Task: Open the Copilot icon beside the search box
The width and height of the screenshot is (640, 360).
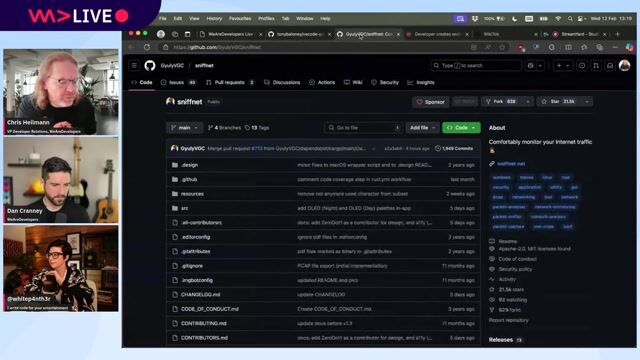Action: 531,66
